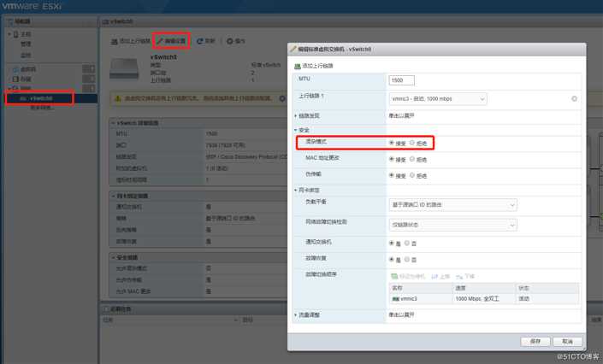Image resolution: width=603 pixels, height=364 pixels.
Task: Expand the Traffic shaping section
Action: pos(296,314)
